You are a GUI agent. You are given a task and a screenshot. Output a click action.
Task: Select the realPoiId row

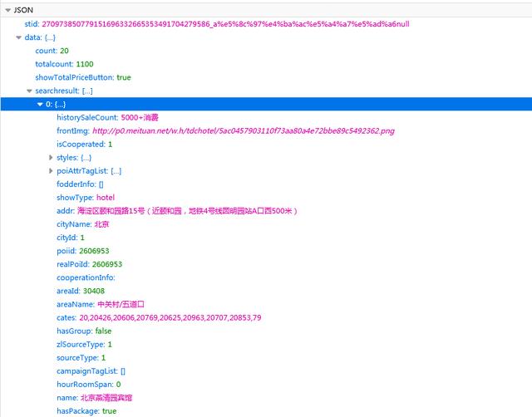[266, 264]
